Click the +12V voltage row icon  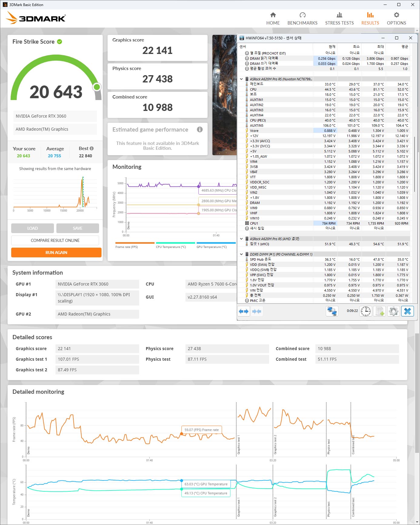tap(247, 136)
